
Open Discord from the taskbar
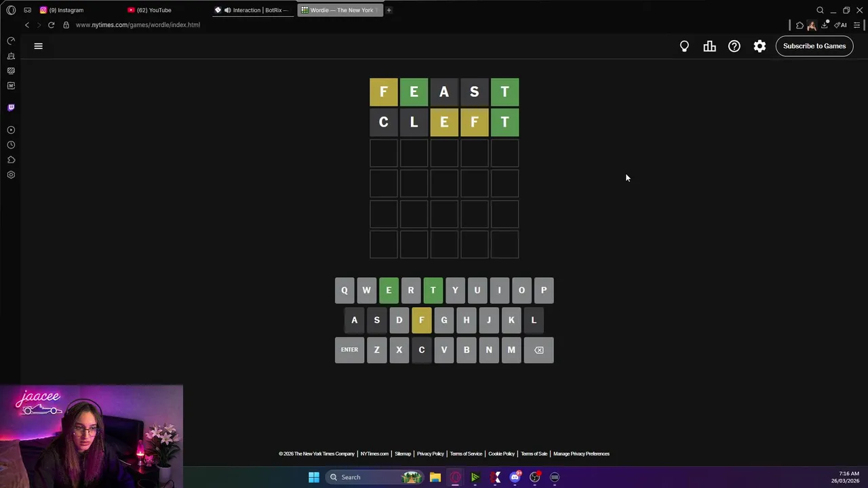tap(515, 477)
